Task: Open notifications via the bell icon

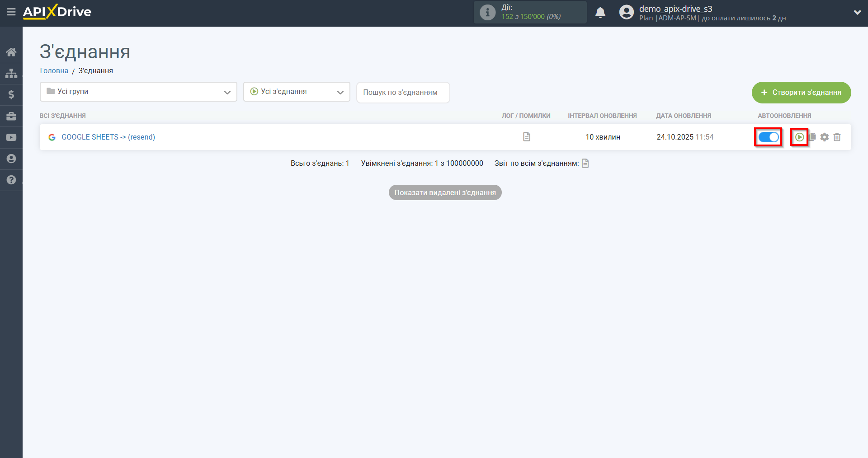Action: (x=600, y=12)
